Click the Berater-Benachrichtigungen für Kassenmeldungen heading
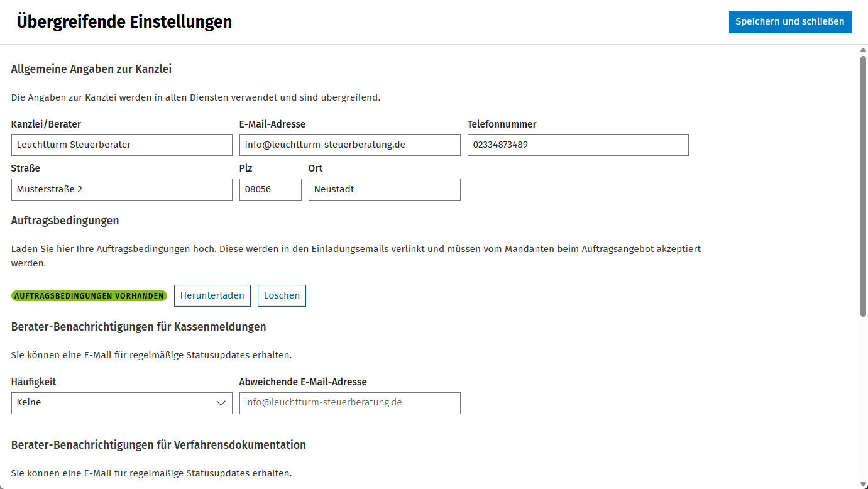This screenshot has height=489, width=868. [x=139, y=327]
